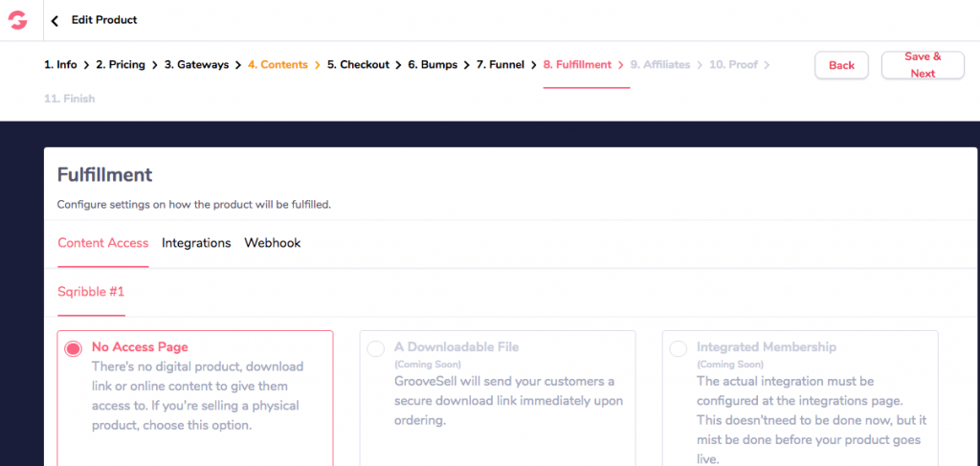Viewport: 980px width, 466px height.
Task: Click step 8. Fulfillment
Action: 577,65
